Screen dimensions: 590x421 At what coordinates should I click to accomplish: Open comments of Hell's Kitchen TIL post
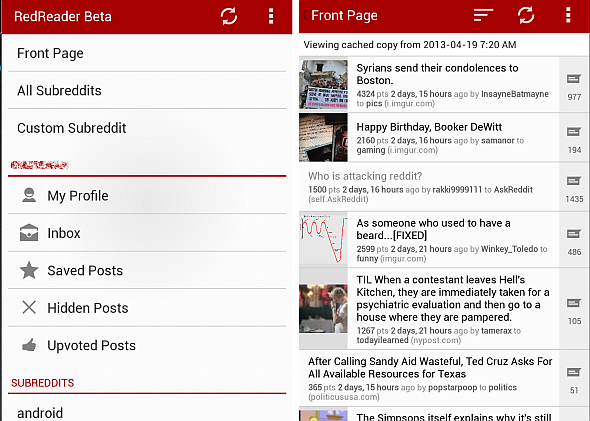pos(574,309)
